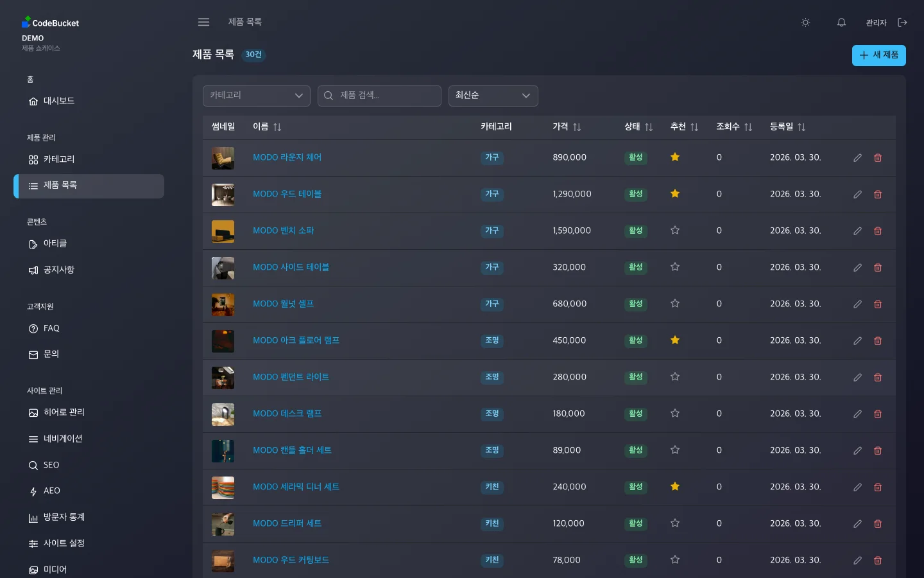Click the AEO lightning icon in sidebar
Viewport: 924px width, 578px height.
pos(33,491)
